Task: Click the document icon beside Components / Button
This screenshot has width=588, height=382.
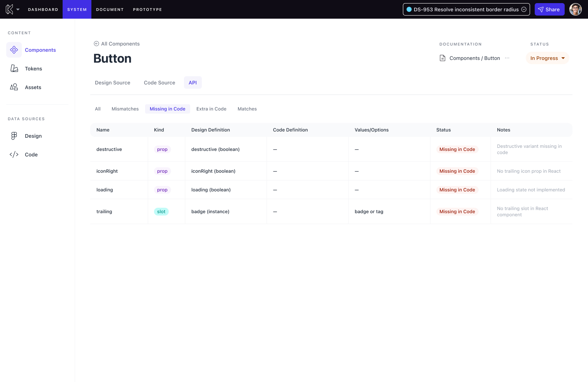Action: pyautogui.click(x=443, y=58)
